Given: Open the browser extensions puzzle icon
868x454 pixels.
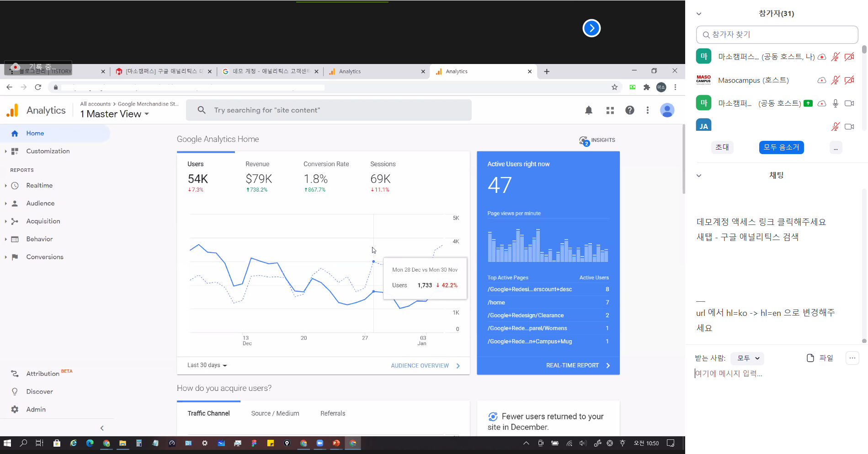Looking at the screenshot, I should [x=646, y=87].
